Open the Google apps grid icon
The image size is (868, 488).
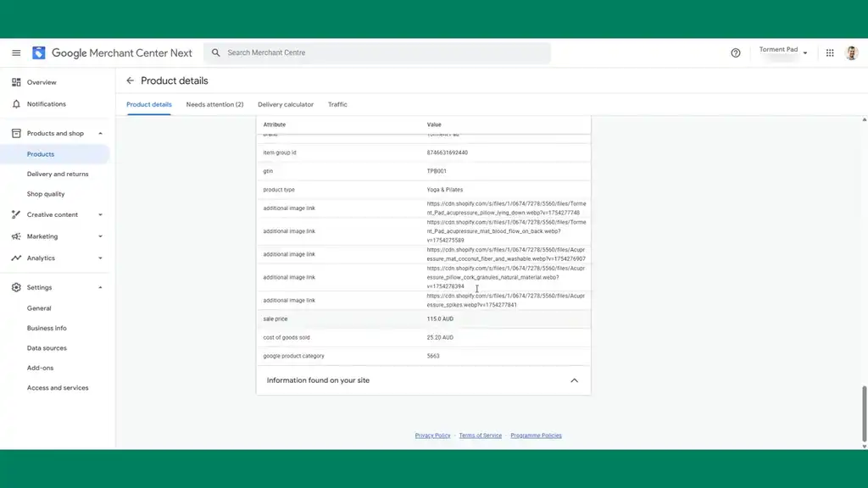pyautogui.click(x=830, y=53)
